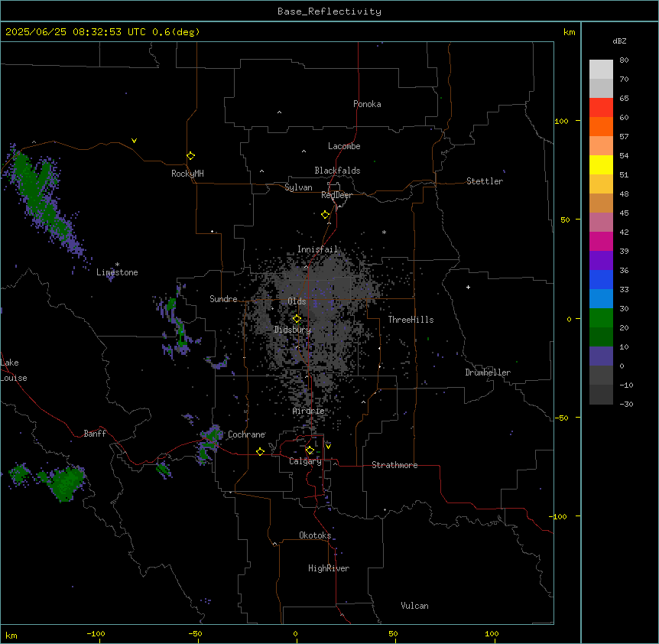Click the Base_Reflectivity title
The width and height of the screenshot is (659, 644).
(x=329, y=11)
